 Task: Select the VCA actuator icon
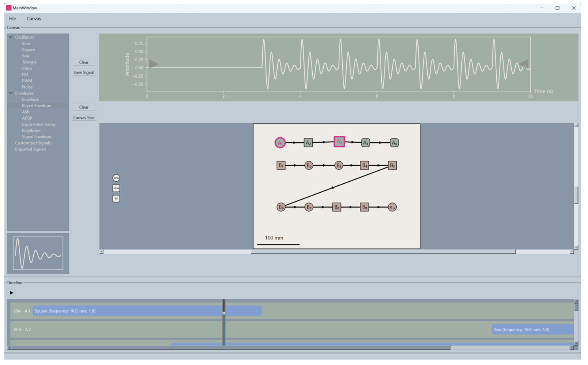[x=116, y=188]
